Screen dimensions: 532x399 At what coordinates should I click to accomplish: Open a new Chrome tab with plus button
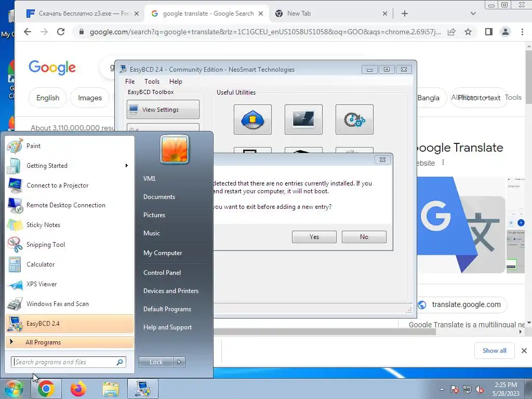click(404, 14)
